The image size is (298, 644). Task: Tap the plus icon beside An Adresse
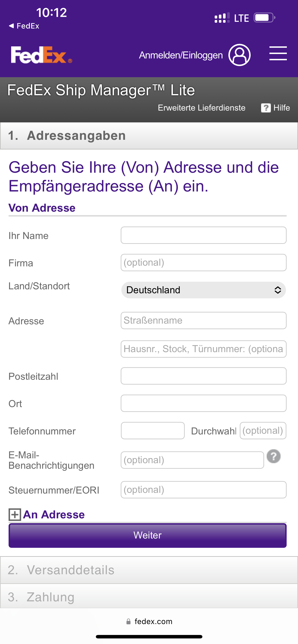click(x=15, y=515)
